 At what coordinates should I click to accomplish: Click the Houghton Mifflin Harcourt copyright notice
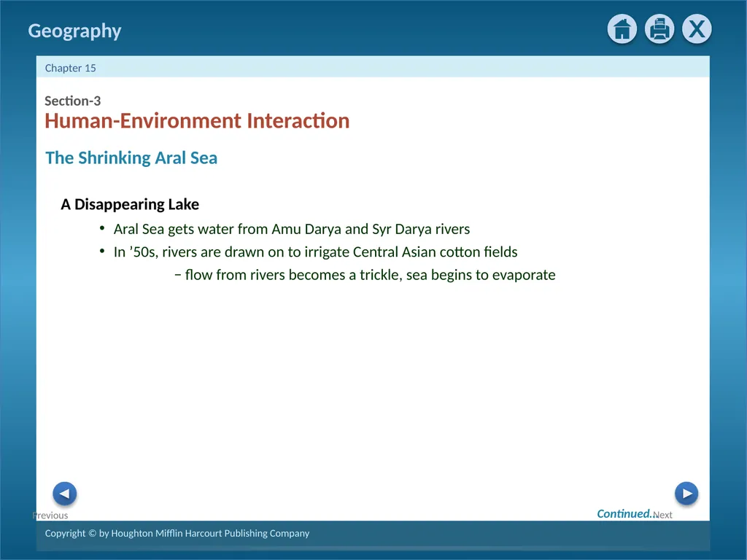click(177, 533)
